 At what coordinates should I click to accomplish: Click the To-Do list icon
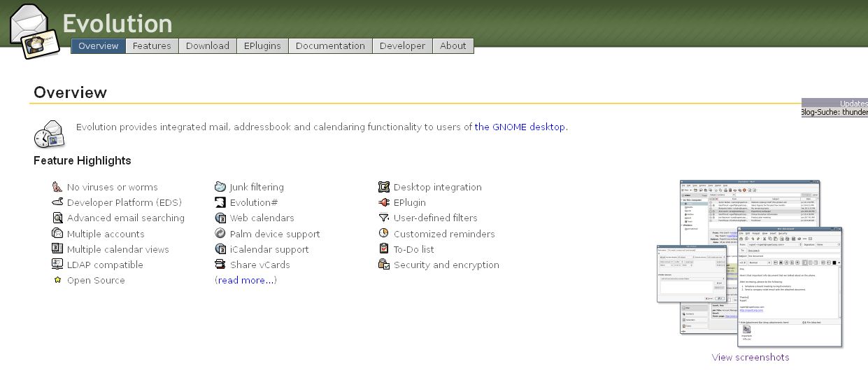point(383,249)
